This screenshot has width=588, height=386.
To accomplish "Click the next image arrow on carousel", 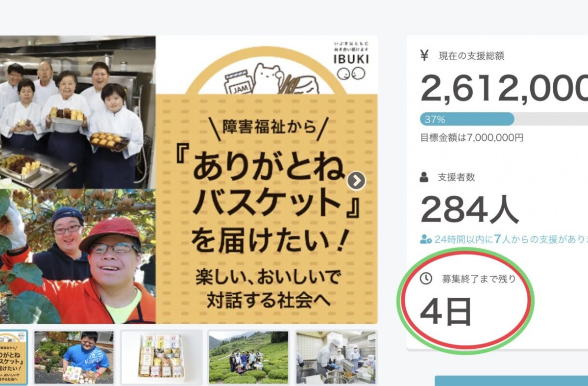I will coord(356,181).
